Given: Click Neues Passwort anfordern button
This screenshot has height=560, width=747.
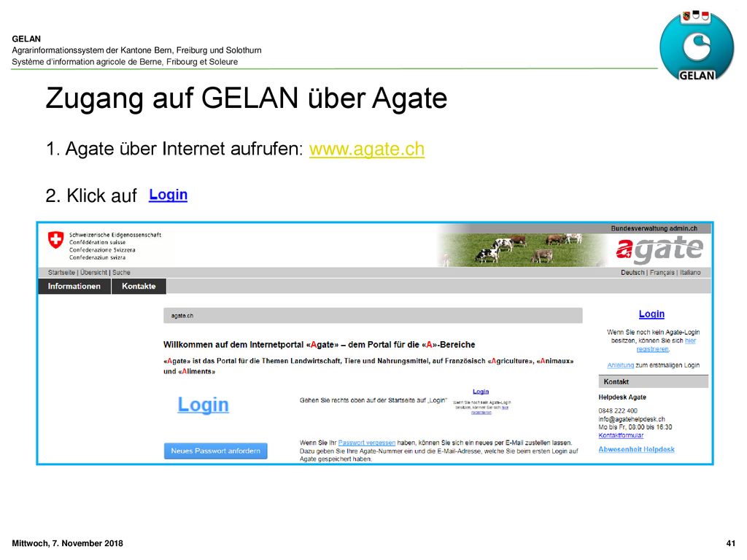Looking at the screenshot, I should pyautogui.click(x=215, y=451).
